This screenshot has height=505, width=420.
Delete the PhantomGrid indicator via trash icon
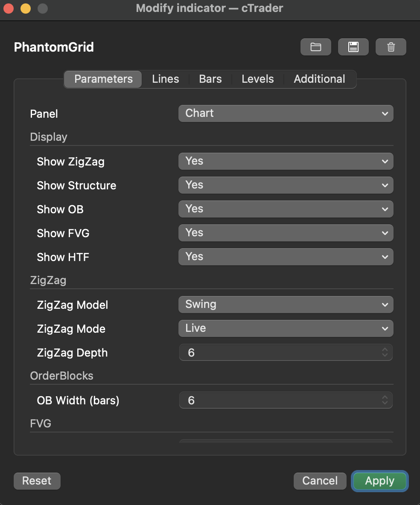click(391, 47)
